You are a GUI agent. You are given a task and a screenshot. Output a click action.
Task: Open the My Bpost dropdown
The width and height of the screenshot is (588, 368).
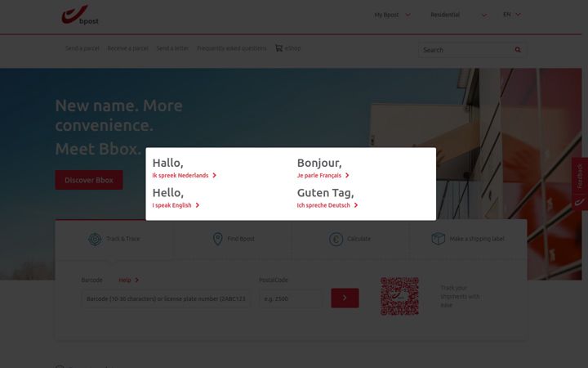(x=392, y=15)
